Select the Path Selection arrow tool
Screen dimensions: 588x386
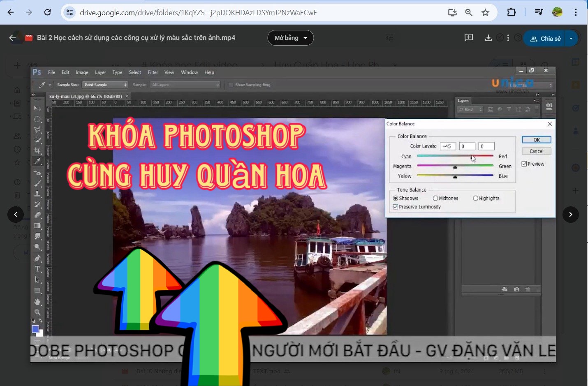[37, 280]
